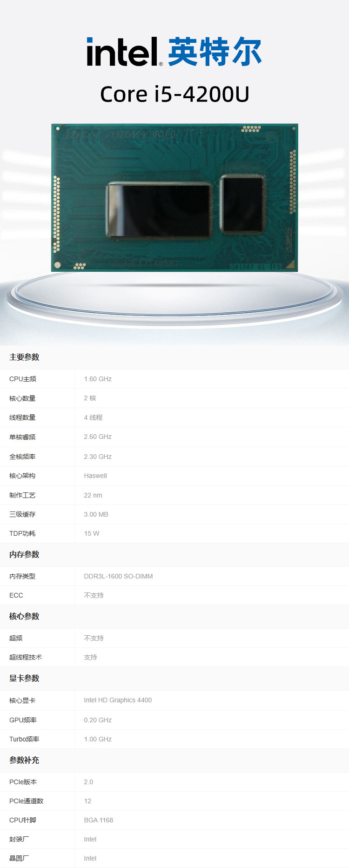The image size is (349, 868).
Task: Click the ECC row label
Action: (x=16, y=595)
